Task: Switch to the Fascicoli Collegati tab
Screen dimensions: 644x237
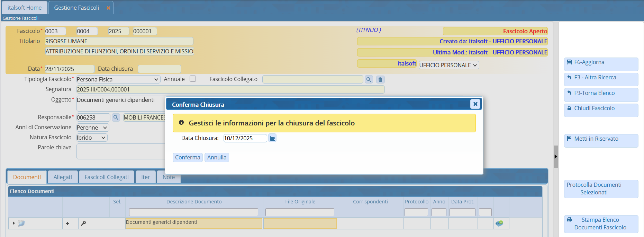Action: (107, 177)
